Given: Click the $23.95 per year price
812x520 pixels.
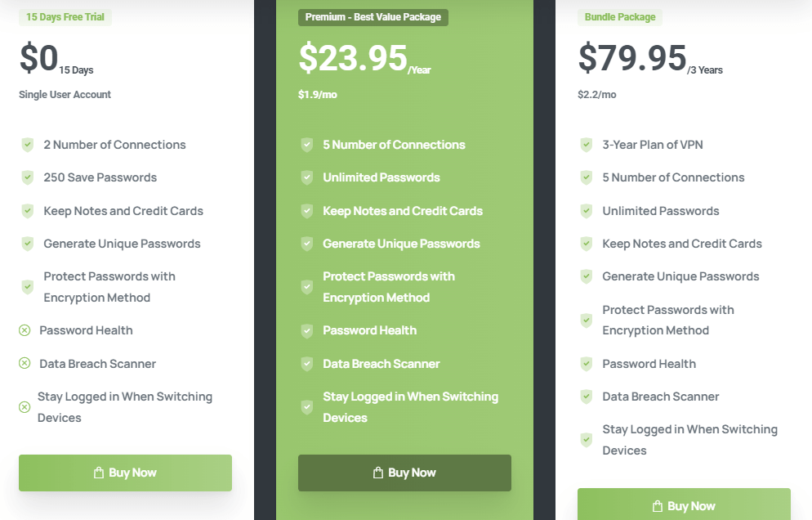Looking at the screenshot, I should 353,58.
